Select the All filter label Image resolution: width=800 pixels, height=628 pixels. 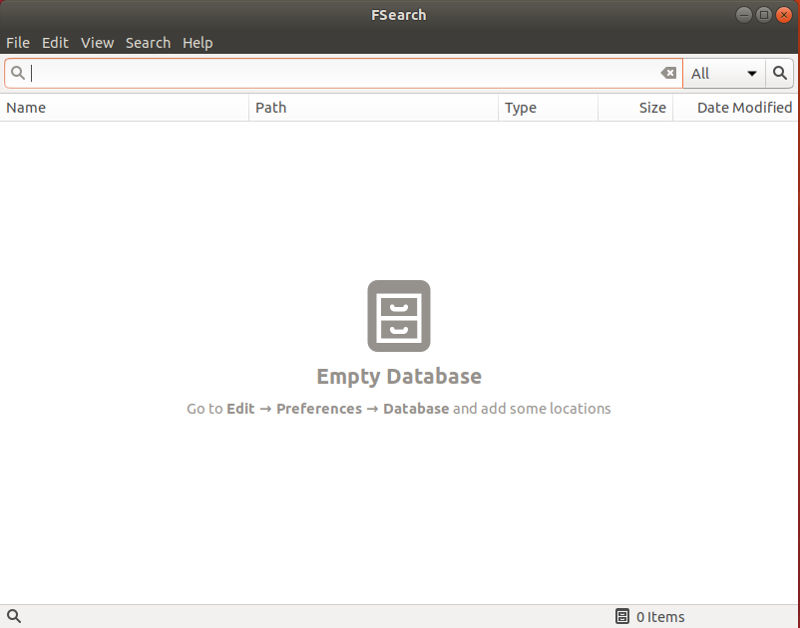tap(700, 73)
